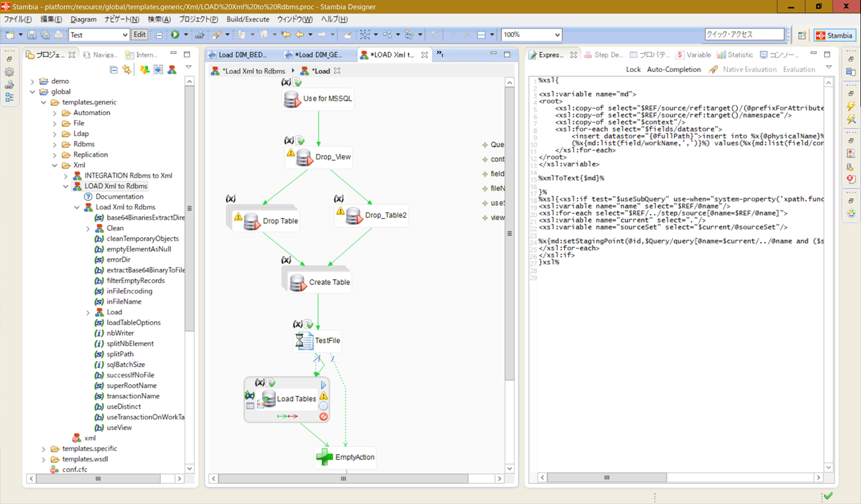Switch to the Variable tab

pos(693,55)
